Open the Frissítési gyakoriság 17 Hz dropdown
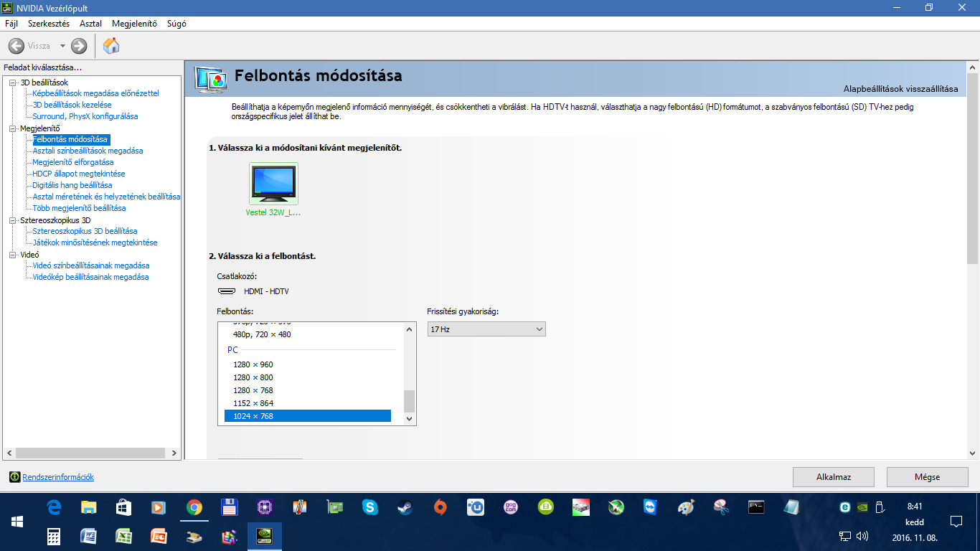The width and height of the screenshot is (980, 551). (486, 329)
